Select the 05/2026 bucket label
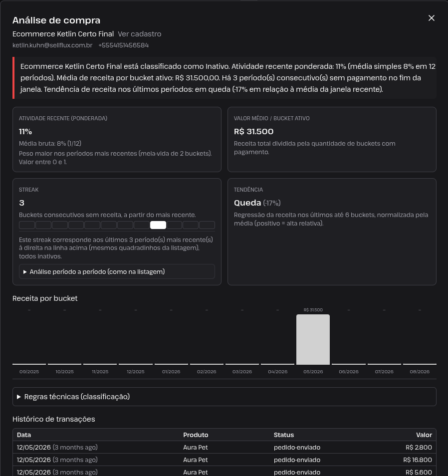The height and width of the screenshot is (476, 448). (313, 372)
